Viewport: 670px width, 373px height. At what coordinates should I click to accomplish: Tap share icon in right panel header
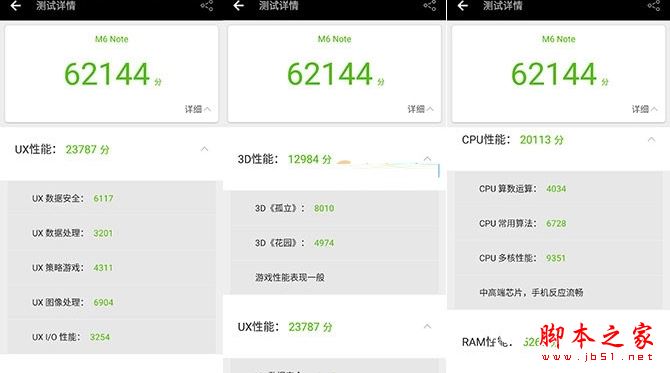tap(654, 6)
